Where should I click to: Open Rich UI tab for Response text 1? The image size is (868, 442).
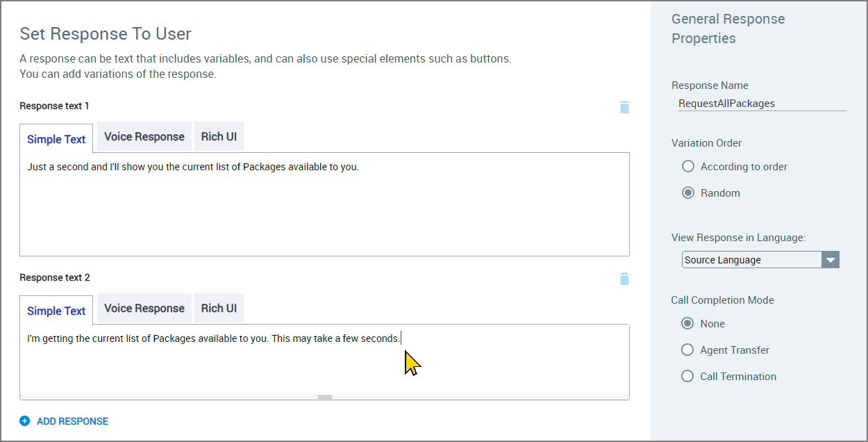tap(218, 136)
